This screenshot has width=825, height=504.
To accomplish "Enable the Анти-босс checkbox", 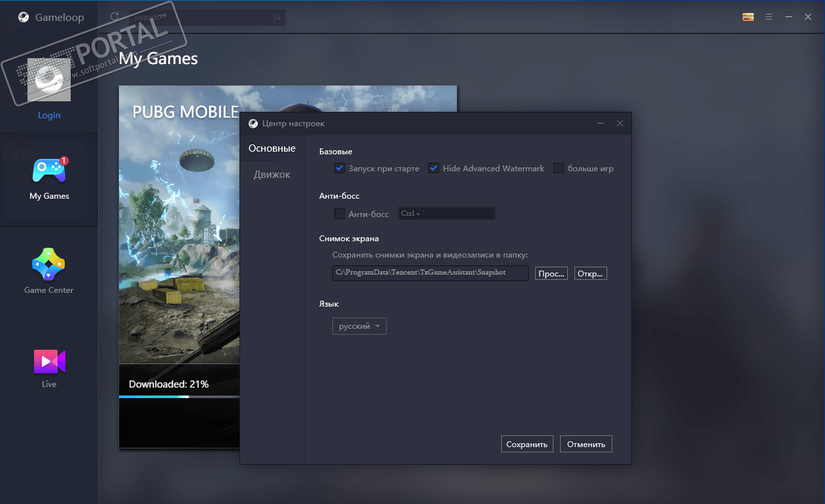I will pyautogui.click(x=339, y=214).
